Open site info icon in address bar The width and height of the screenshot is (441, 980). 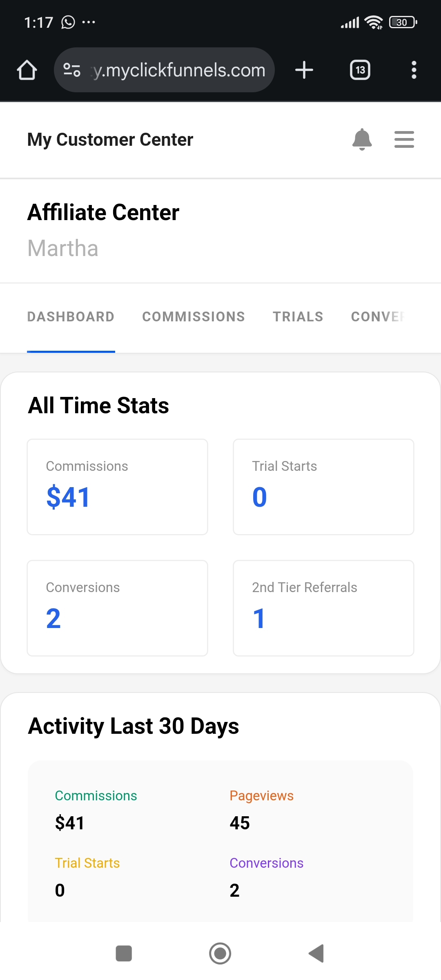72,70
